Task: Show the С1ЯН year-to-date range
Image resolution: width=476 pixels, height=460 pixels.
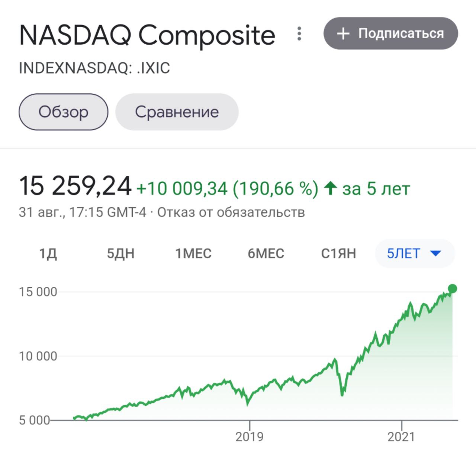Action: point(338,254)
